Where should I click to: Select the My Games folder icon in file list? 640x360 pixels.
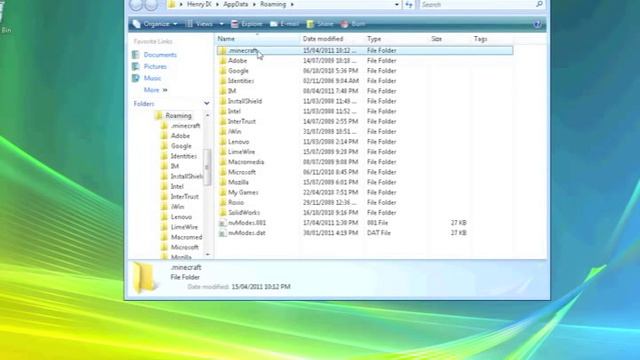point(222,192)
